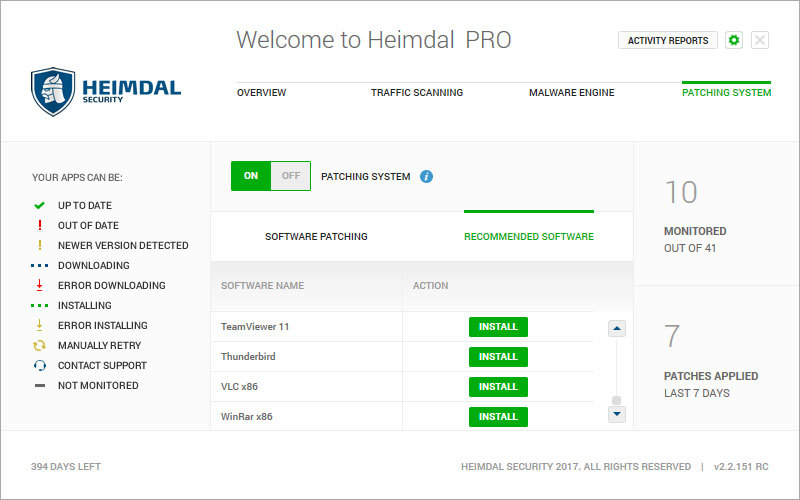Click the blue info icon beside Patching System
This screenshot has height=500, width=800.
point(427,176)
